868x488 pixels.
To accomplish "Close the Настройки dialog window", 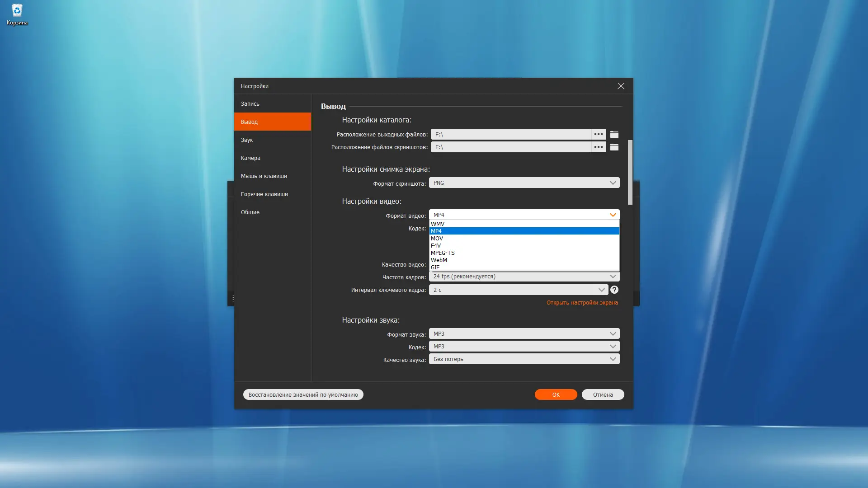I will [x=621, y=86].
